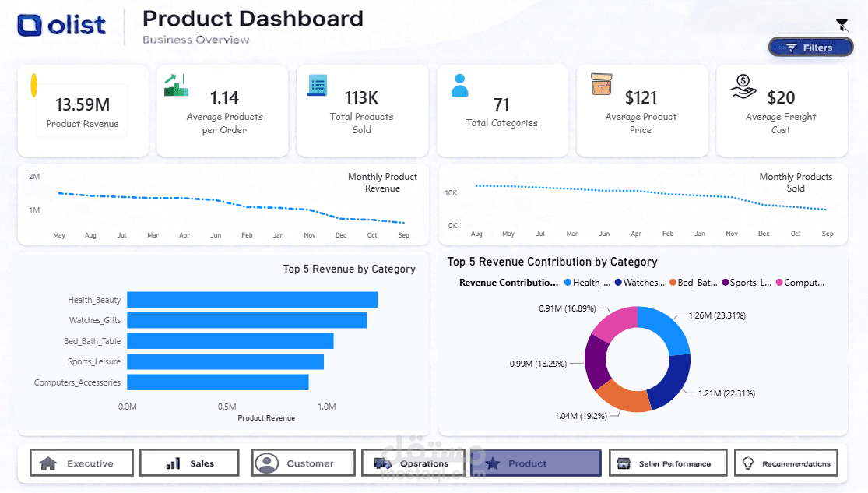
Task: Click the purple donut segment 18.29%
Action: click(597, 362)
